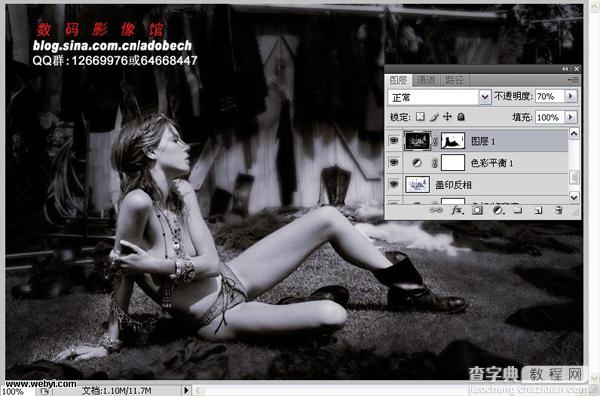
Task: Click the 文档:1.10M/11.7M status text
Action: pos(116,391)
